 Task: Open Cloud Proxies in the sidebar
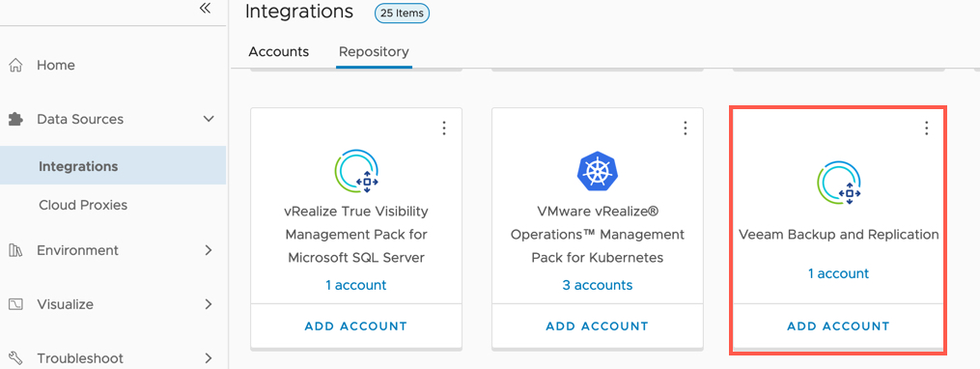pos(83,205)
